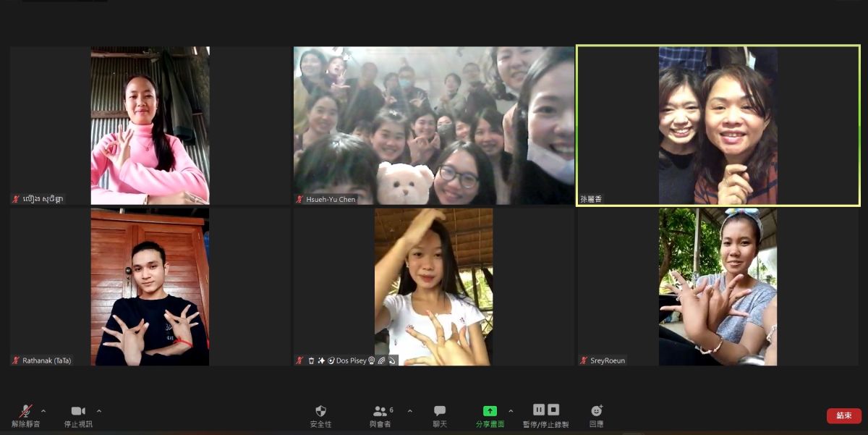Select Rathanak (TaTa) video tile
Viewport: 868px width, 435px height.
150,287
